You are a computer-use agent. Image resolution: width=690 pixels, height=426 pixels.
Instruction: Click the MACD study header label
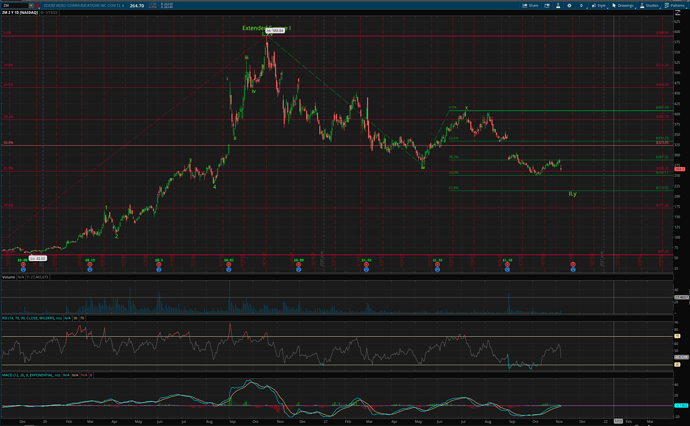30,375
